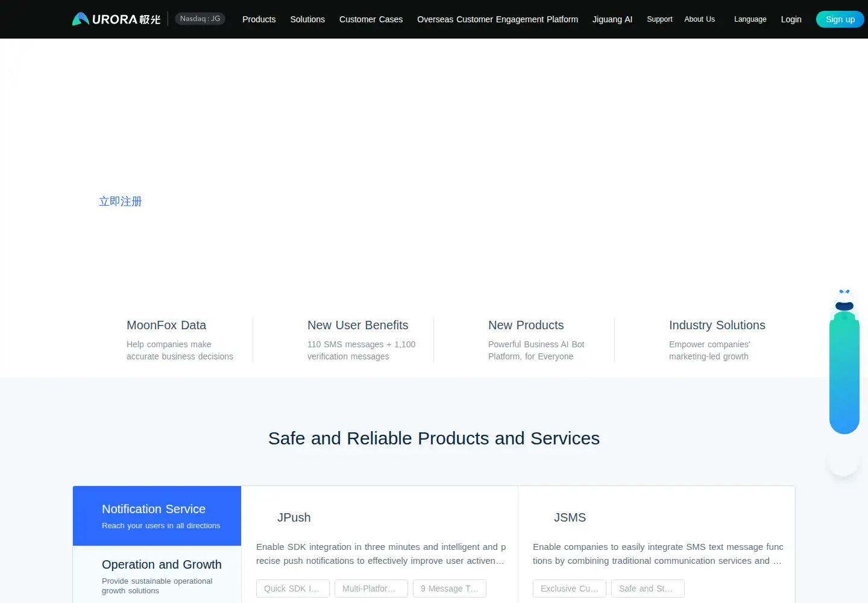
Task: Click the Nasdaq: JG badge
Action: 200,19
